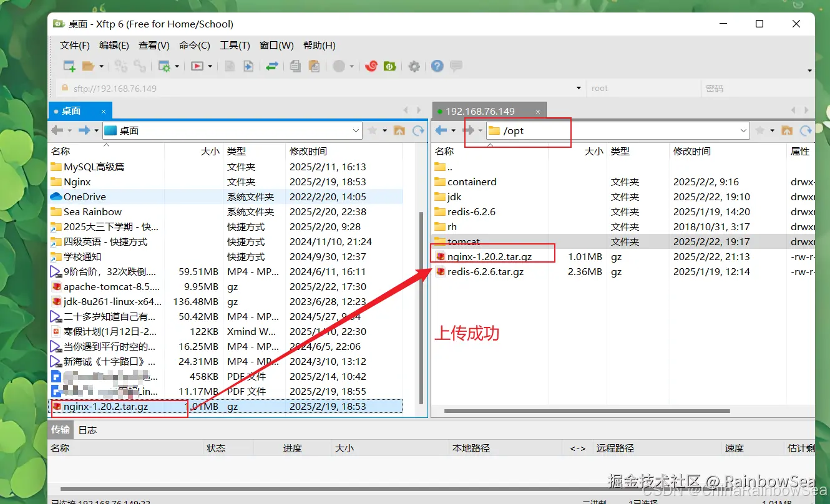Launch Xshell via red swirl icon
The image size is (830, 504).
click(371, 66)
